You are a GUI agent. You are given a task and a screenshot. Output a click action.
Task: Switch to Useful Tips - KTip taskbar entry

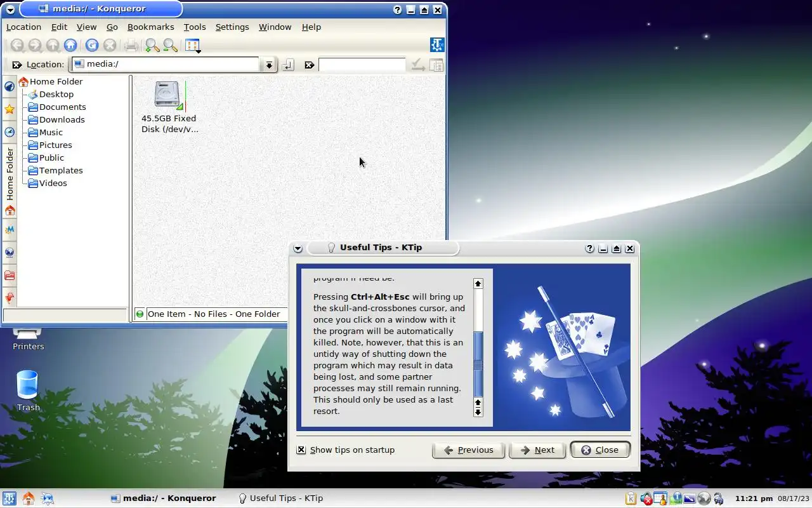(x=280, y=498)
